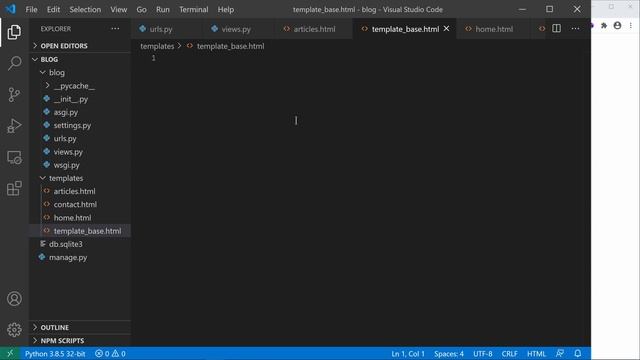The width and height of the screenshot is (640, 360).
Task: Open home.html in the explorer tree
Action: click(x=80, y=218)
